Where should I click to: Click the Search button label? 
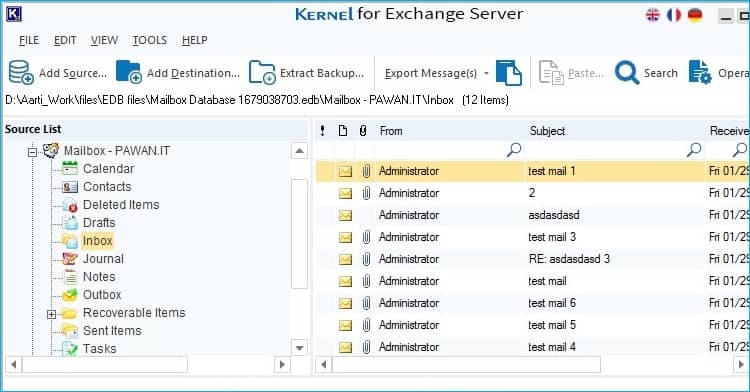coord(660,73)
